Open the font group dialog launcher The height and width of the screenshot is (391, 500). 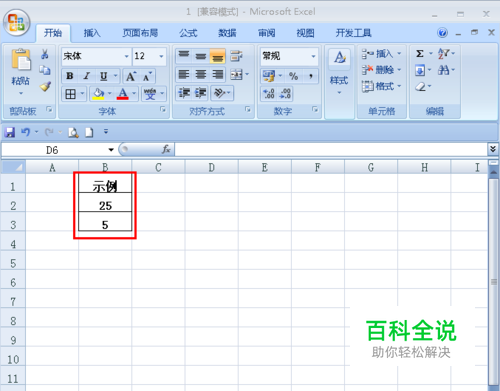[x=163, y=109]
